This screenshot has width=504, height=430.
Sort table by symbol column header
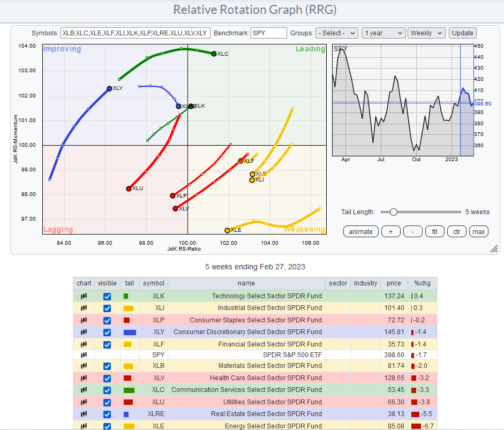click(154, 283)
